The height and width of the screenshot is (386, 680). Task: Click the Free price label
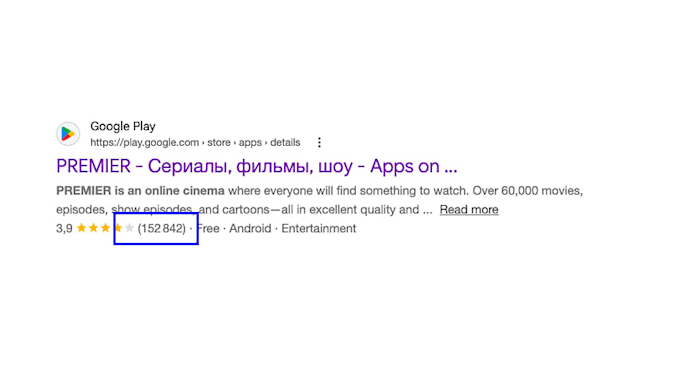point(208,228)
